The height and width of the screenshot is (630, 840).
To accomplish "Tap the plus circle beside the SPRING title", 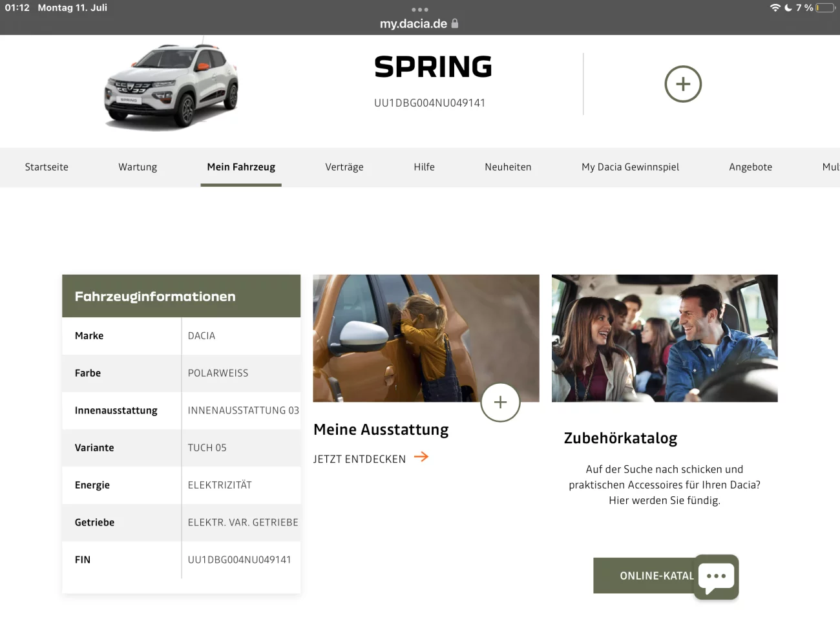I will coord(683,84).
